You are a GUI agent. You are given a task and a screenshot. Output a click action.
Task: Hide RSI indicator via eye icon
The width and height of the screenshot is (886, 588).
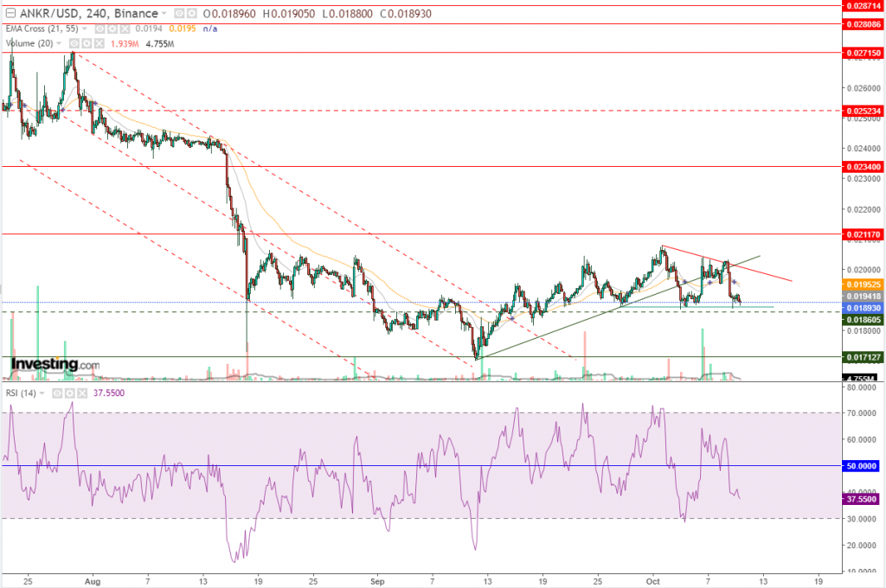[57, 393]
